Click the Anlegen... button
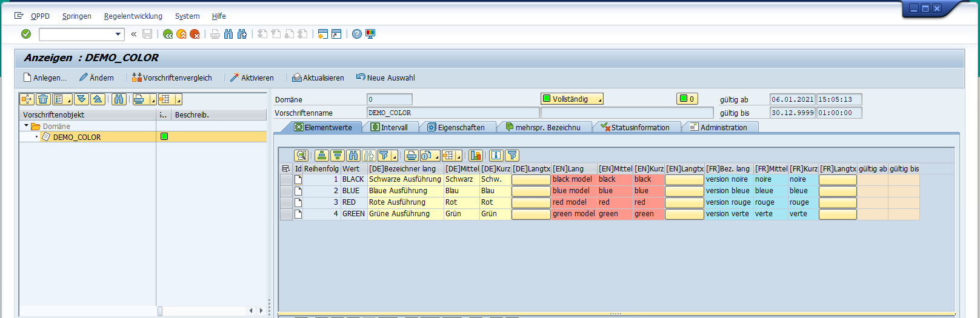980x318 pixels. click(45, 78)
